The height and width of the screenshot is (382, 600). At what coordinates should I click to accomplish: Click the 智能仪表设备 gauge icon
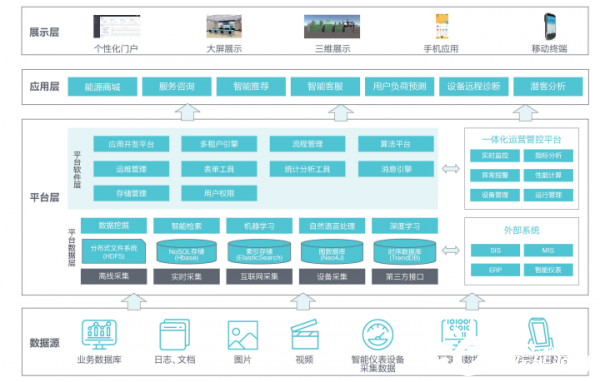(378, 335)
